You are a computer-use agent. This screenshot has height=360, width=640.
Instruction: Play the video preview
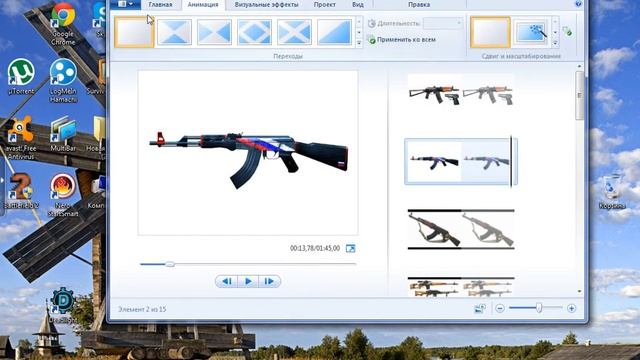point(248,281)
